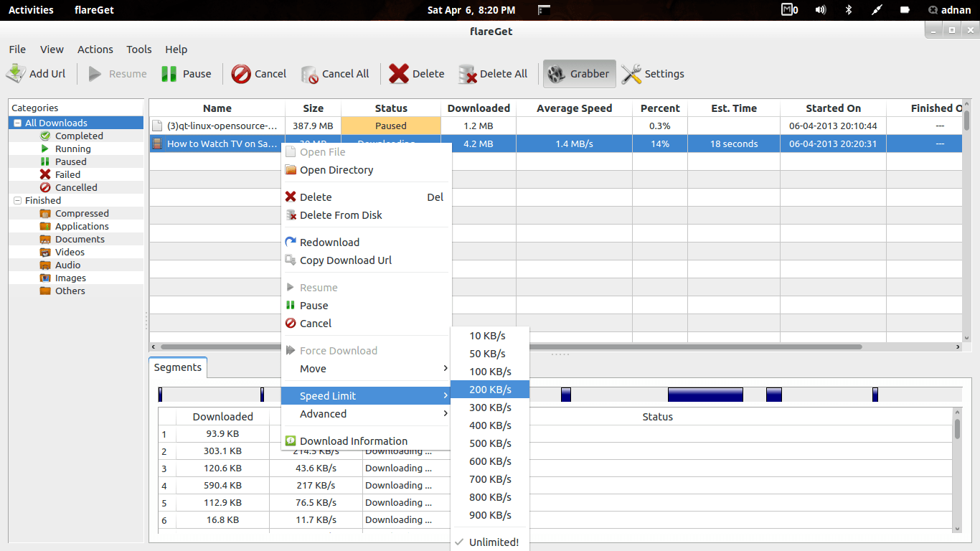Click the Percent column header
This screenshot has width=980, height=551.
(x=660, y=108)
